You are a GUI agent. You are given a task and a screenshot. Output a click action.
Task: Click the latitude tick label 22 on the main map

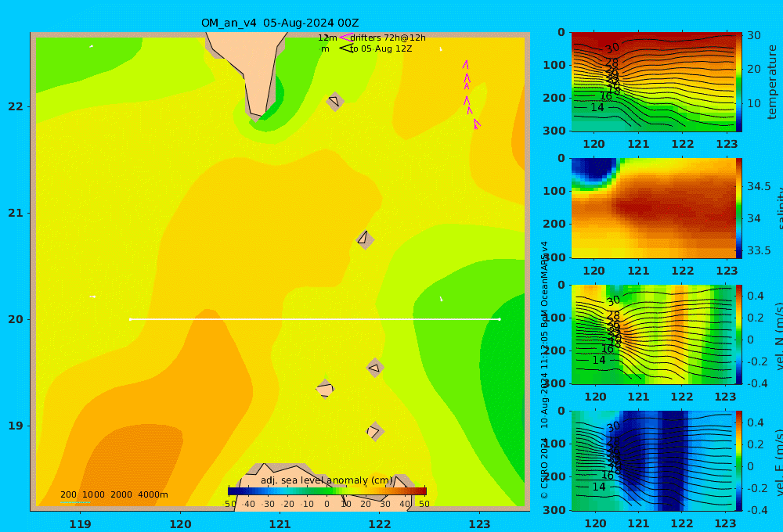point(16,106)
